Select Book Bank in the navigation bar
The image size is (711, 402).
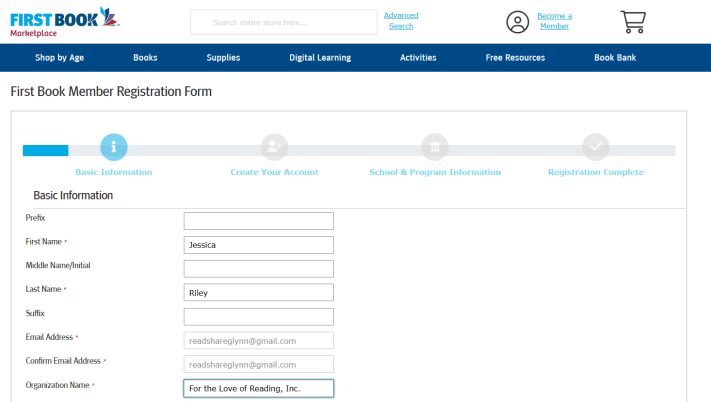pos(615,58)
